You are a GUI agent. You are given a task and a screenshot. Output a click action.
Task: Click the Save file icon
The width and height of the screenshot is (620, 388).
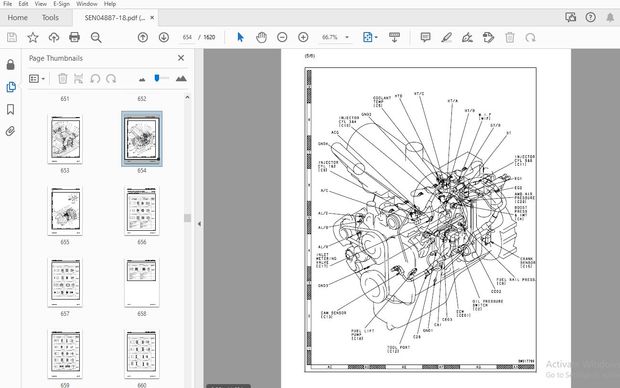[x=12, y=37]
